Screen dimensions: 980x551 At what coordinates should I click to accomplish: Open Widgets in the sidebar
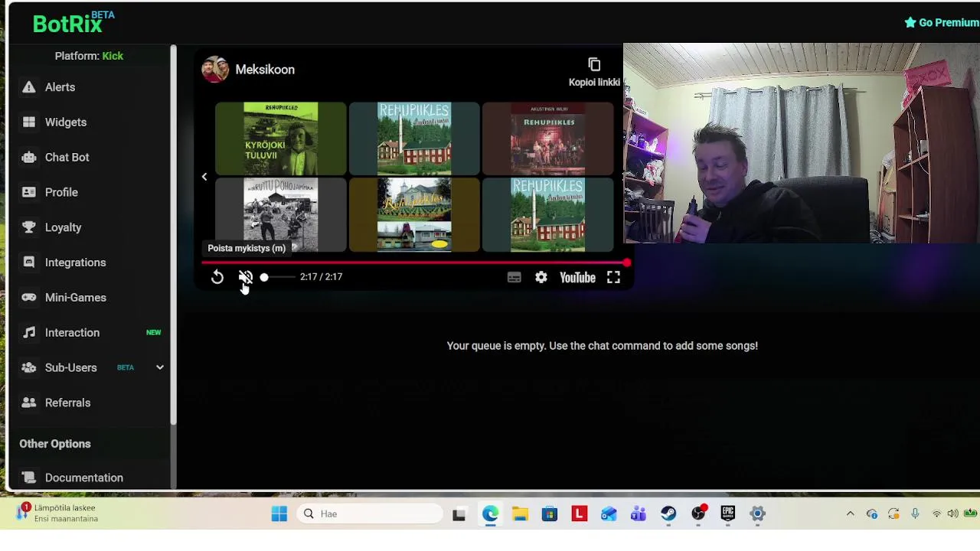pos(65,122)
